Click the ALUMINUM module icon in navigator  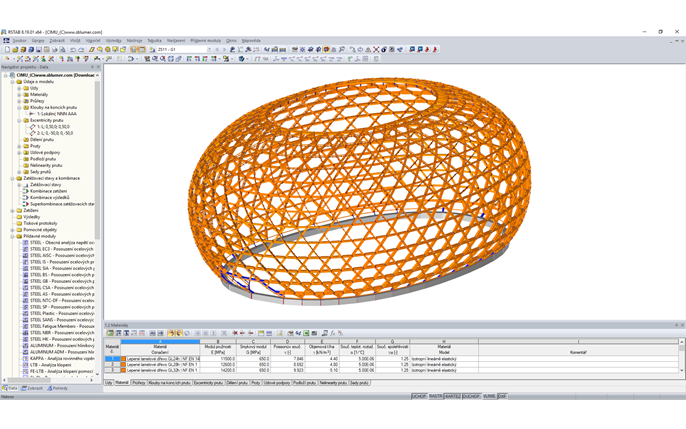pyautogui.click(x=25, y=345)
